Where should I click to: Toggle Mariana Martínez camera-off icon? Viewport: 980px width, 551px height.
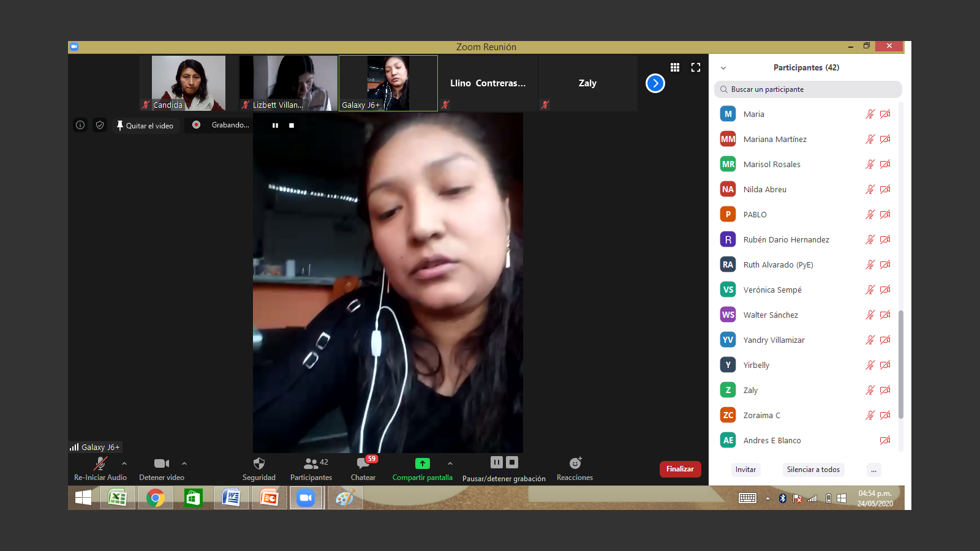click(885, 139)
